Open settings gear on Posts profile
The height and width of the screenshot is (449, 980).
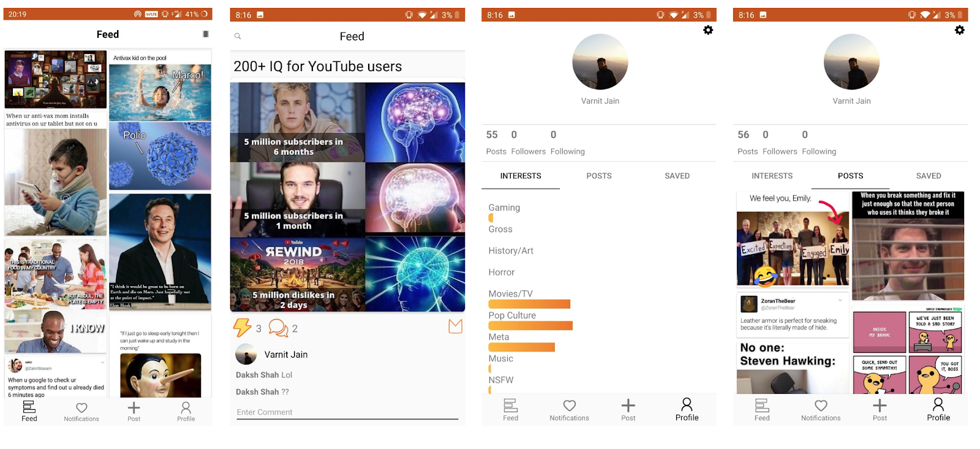coord(960,30)
